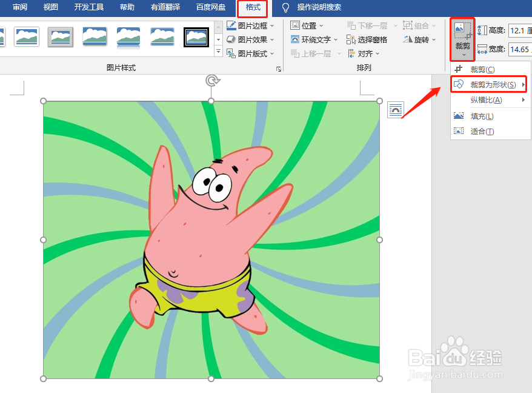Click the picture effects icon
The height and width of the screenshot is (393, 532).
[x=231, y=39]
